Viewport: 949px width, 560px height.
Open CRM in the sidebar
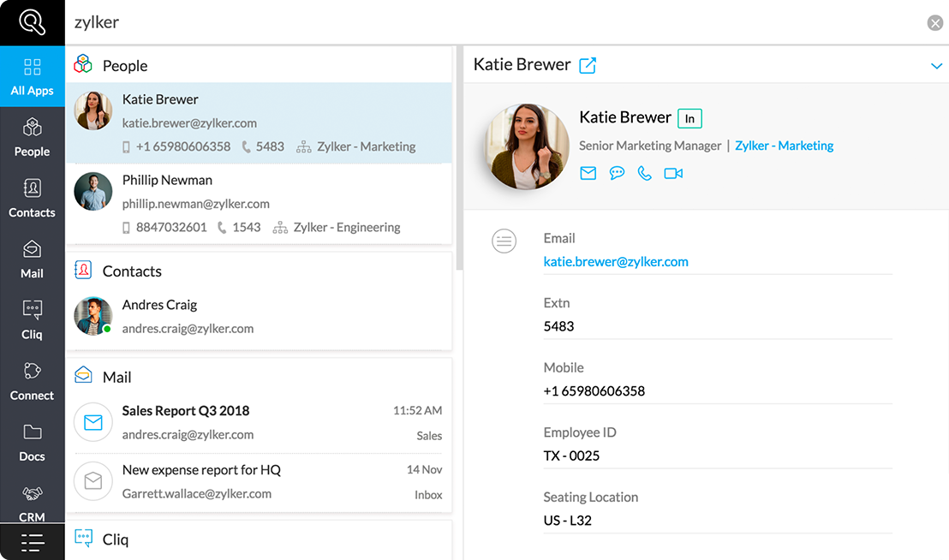(x=32, y=502)
